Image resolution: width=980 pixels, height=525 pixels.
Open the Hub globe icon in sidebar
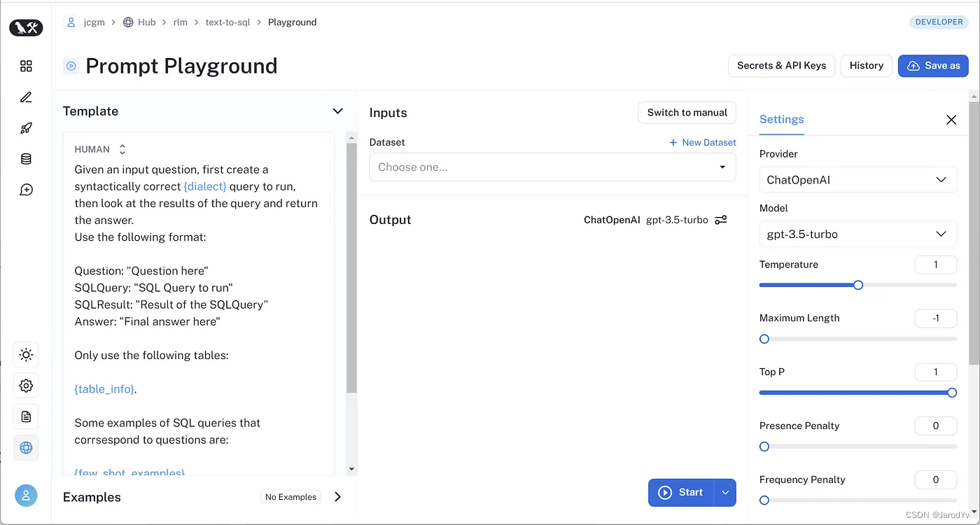click(26, 447)
